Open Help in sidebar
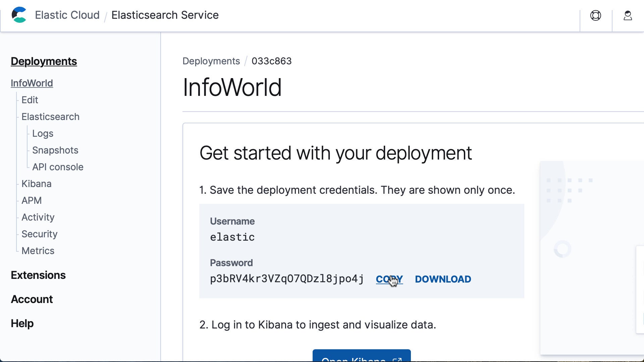Image resolution: width=644 pixels, height=362 pixels. point(22,323)
